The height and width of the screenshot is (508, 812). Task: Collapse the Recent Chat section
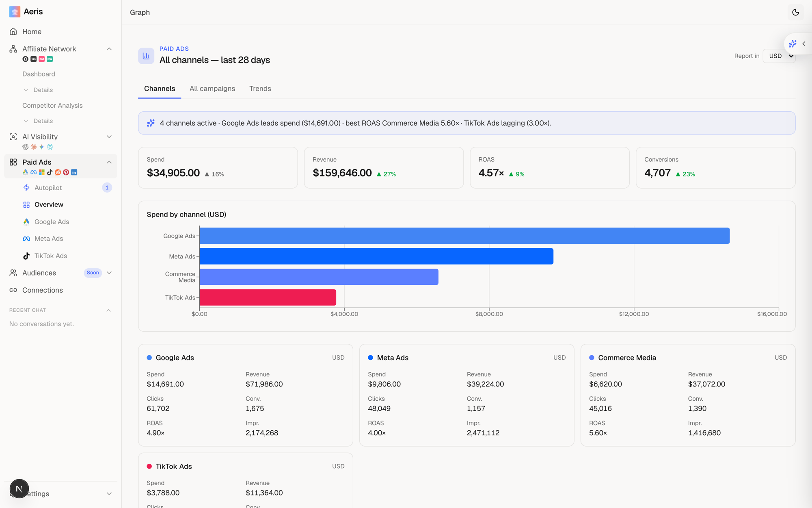[108, 310]
